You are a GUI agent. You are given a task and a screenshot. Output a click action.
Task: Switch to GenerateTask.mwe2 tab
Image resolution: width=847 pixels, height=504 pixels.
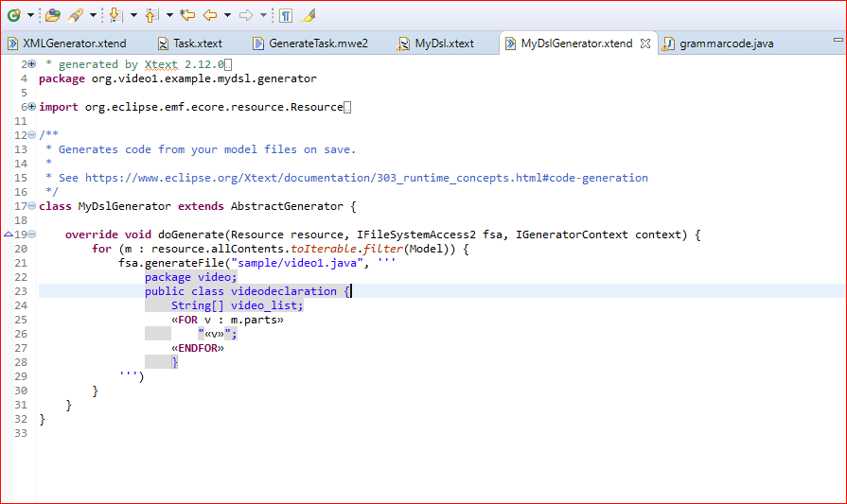click(318, 43)
